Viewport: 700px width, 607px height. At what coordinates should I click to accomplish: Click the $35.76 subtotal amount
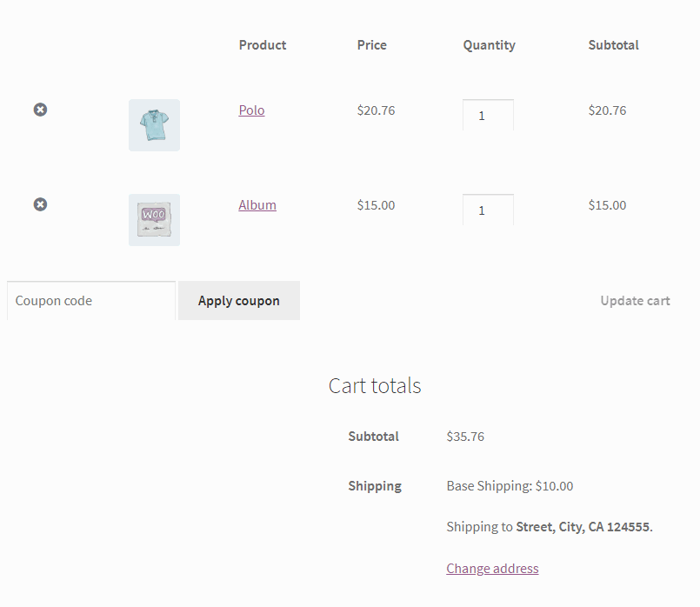pyautogui.click(x=465, y=436)
